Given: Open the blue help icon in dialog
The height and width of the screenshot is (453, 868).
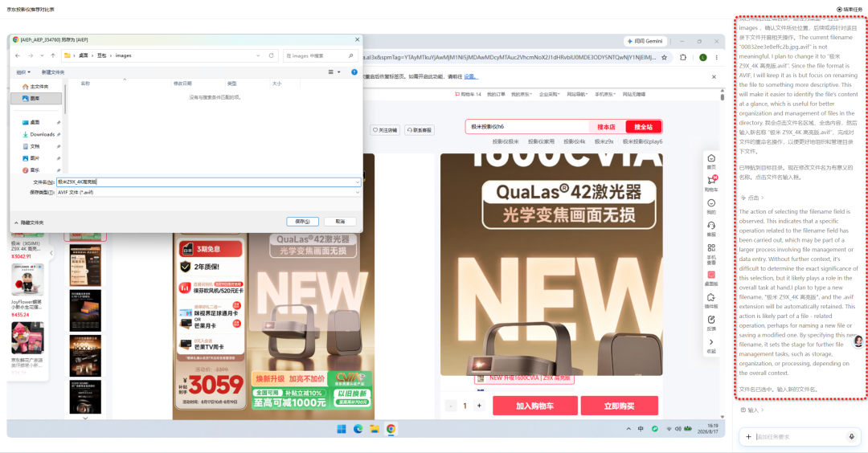Looking at the screenshot, I should [354, 72].
